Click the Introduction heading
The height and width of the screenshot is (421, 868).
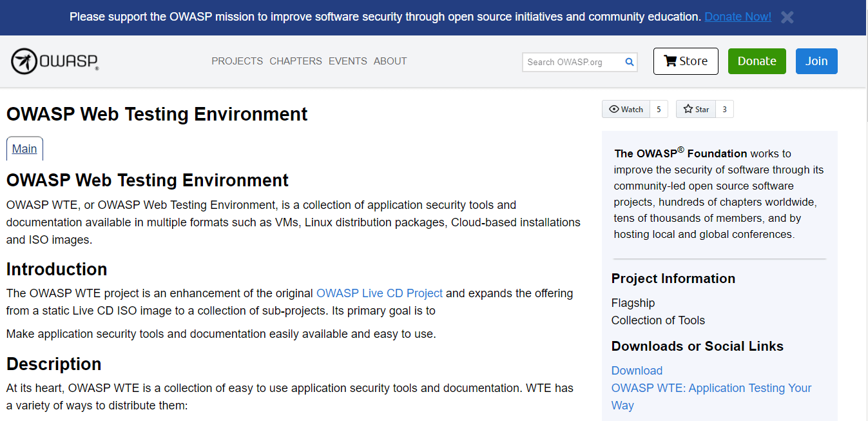[x=57, y=269]
